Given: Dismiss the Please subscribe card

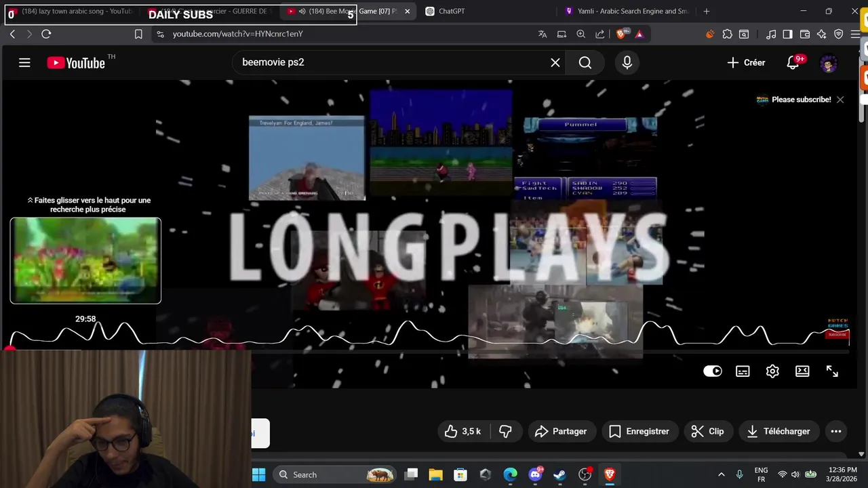Looking at the screenshot, I should point(840,100).
